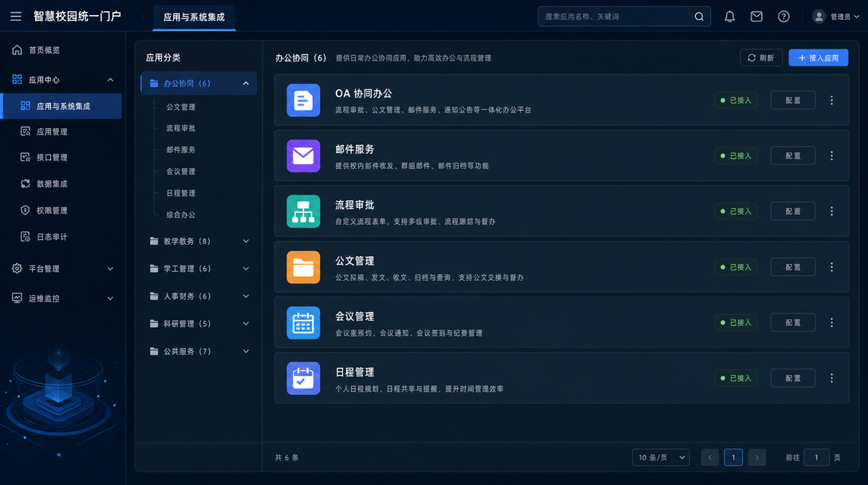868x485 pixels.
Task: Open more options for OA 协同办公
Action: point(831,101)
